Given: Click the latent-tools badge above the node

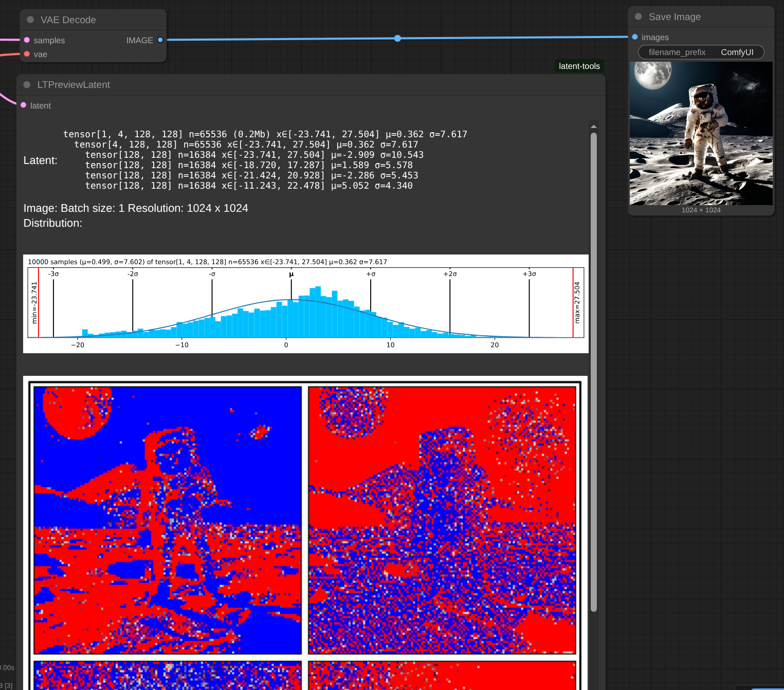Looking at the screenshot, I should (579, 66).
